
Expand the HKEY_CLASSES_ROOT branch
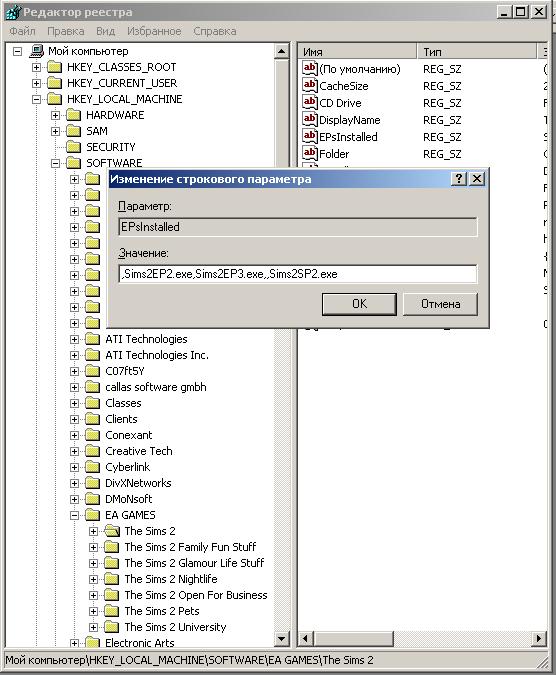tap(37, 68)
